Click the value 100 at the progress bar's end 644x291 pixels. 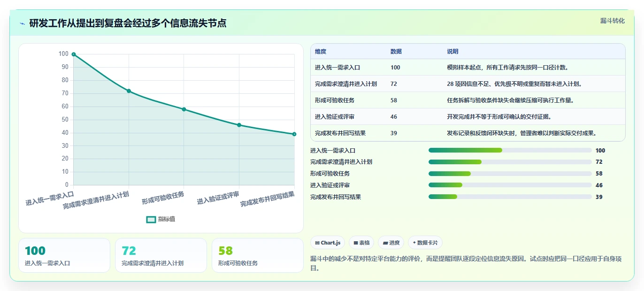click(600, 151)
